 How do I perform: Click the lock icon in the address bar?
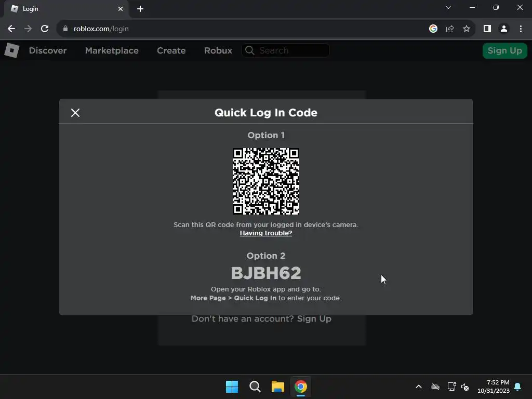65,29
